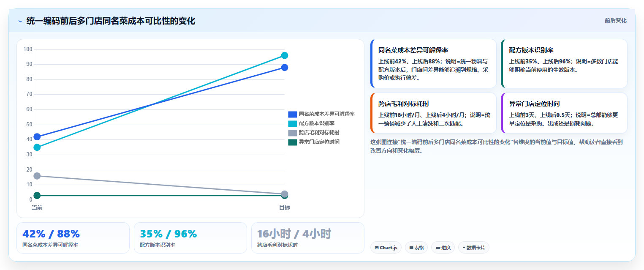Open the 配方版本识别率 info card heading
The height and width of the screenshot is (270, 644).
click(x=531, y=50)
